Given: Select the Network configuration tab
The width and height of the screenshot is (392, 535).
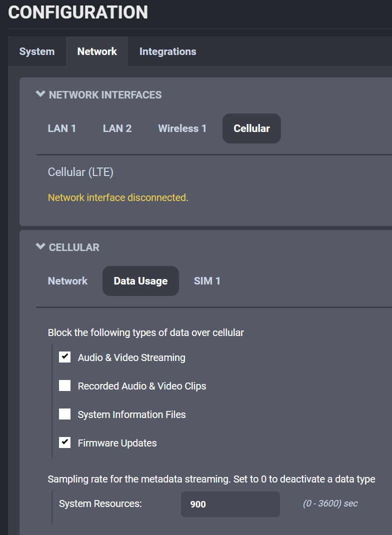Looking at the screenshot, I should tap(97, 51).
